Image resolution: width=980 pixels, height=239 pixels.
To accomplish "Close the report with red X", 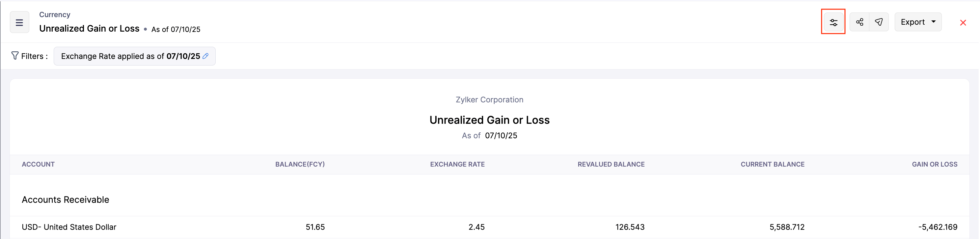I will click(963, 23).
